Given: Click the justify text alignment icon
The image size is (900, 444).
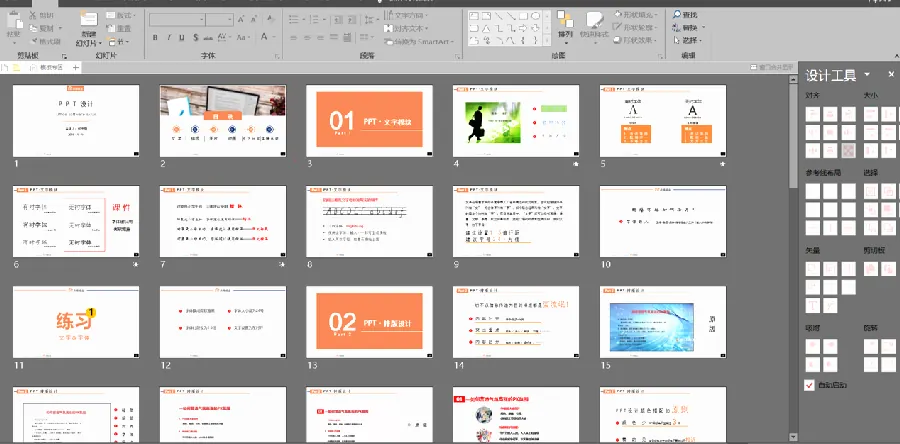Looking at the screenshot, I should tap(335, 38).
